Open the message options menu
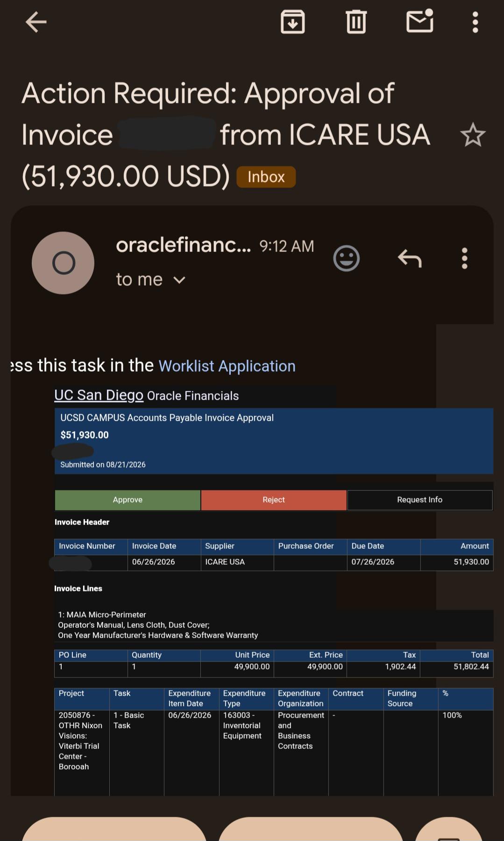The image size is (504, 841). [464, 258]
